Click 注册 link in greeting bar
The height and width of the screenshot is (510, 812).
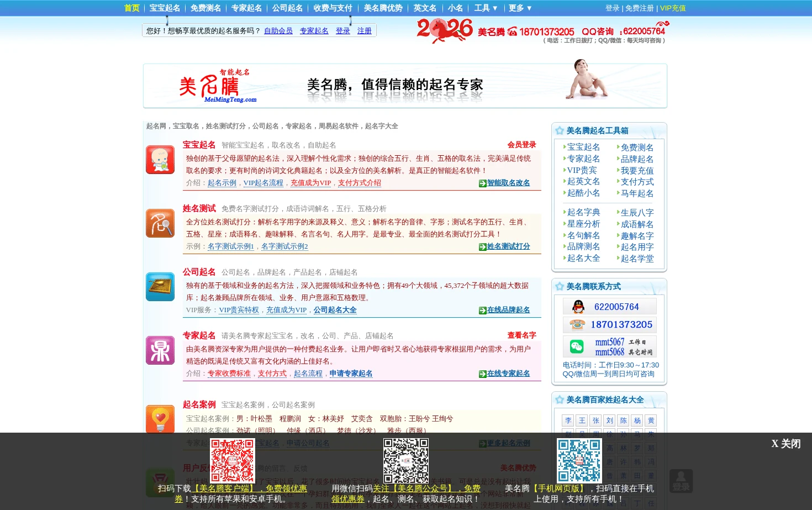click(x=365, y=31)
